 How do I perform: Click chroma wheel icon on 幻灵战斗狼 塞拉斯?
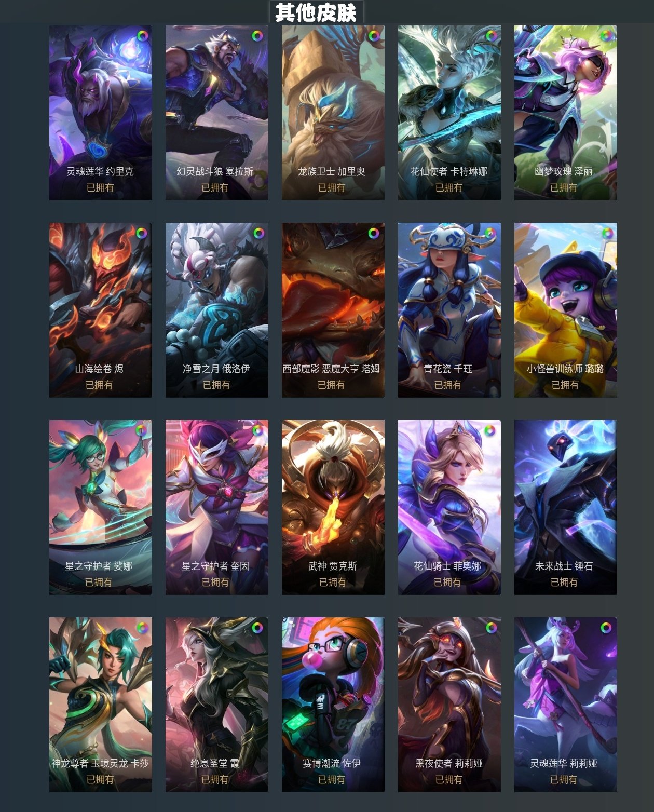[x=257, y=36]
